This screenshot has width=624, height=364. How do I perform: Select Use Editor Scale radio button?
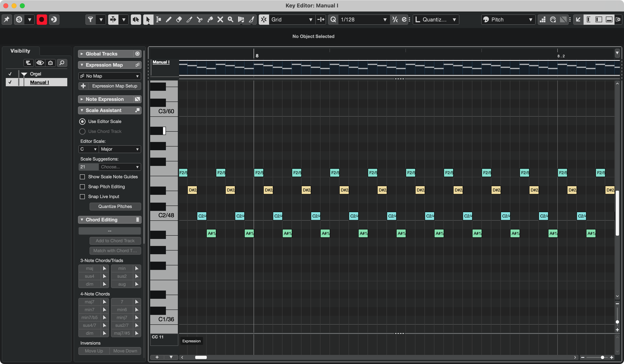point(82,121)
